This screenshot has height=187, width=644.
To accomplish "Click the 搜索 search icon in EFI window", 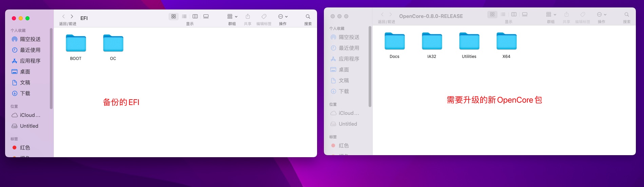I will point(308,16).
